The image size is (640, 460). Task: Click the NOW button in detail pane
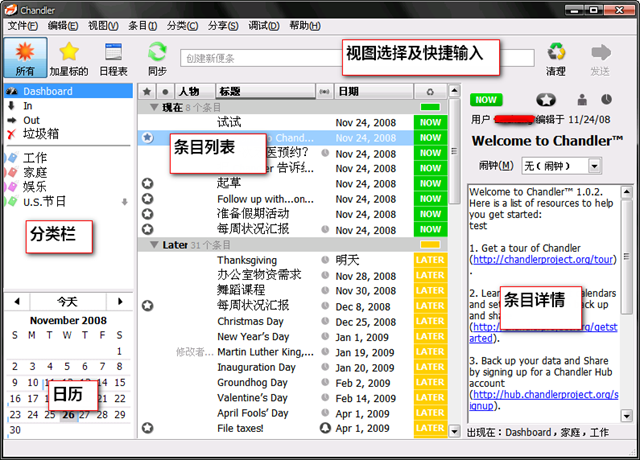coord(486,100)
